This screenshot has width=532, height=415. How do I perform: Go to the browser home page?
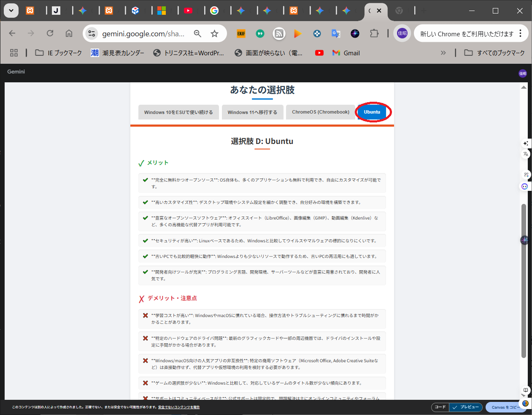tap(69, 33)
